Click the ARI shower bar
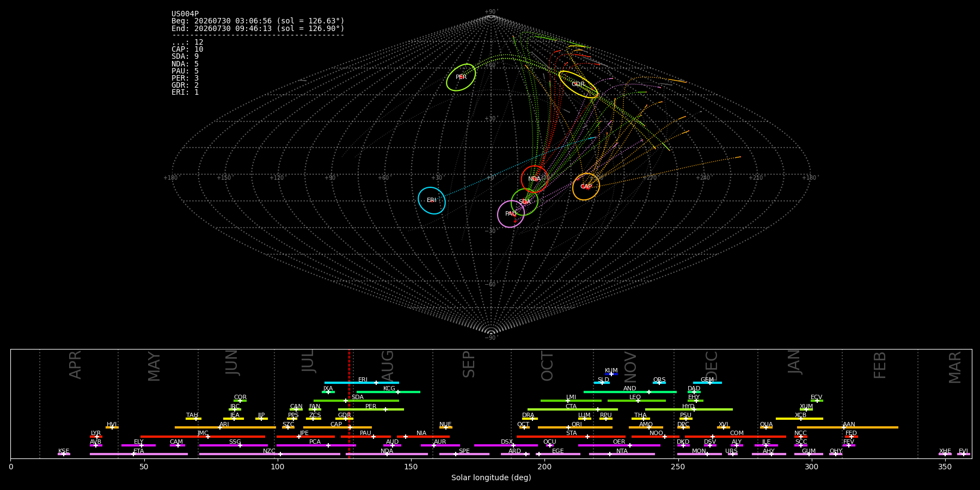This screenshot has width=980, height=490. tap(225, 427)
